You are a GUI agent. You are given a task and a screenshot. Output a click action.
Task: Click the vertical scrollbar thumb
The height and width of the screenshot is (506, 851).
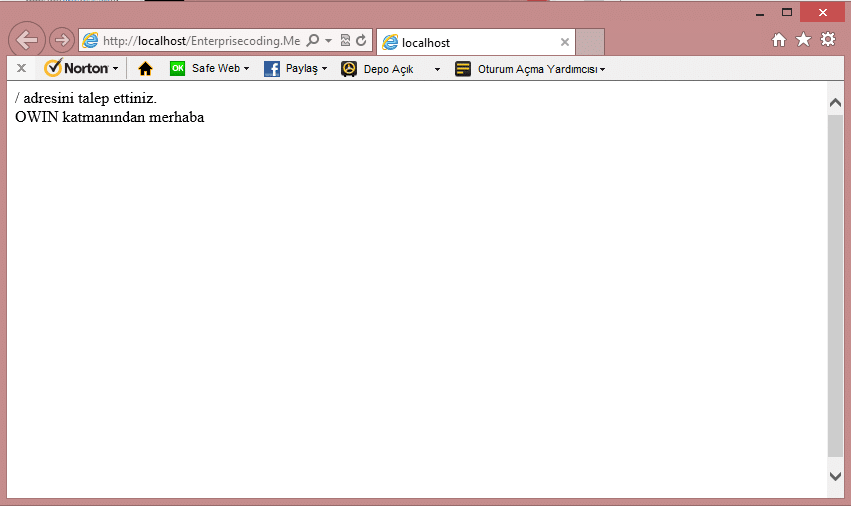pyautogui.click(x=835, y=286)
